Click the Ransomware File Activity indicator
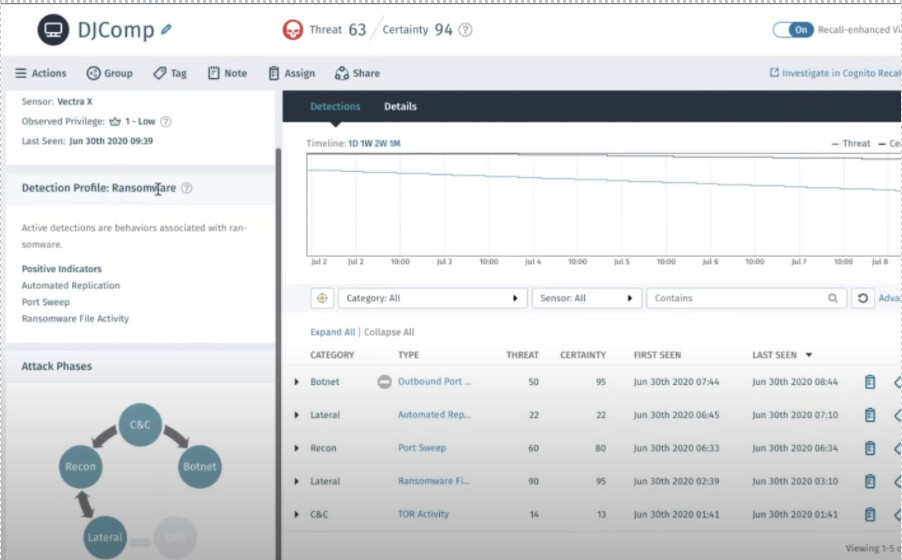902x560 pixels. coord(75,319)
